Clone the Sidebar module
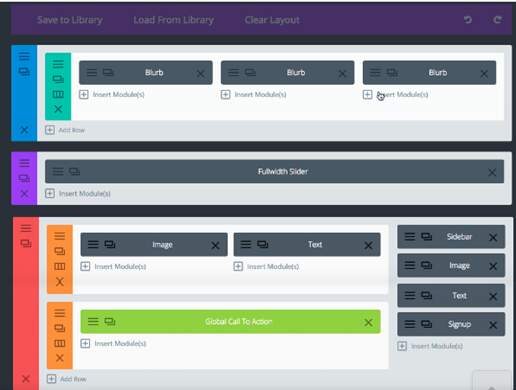Viewport: 516px width, 390px height. 426,237
